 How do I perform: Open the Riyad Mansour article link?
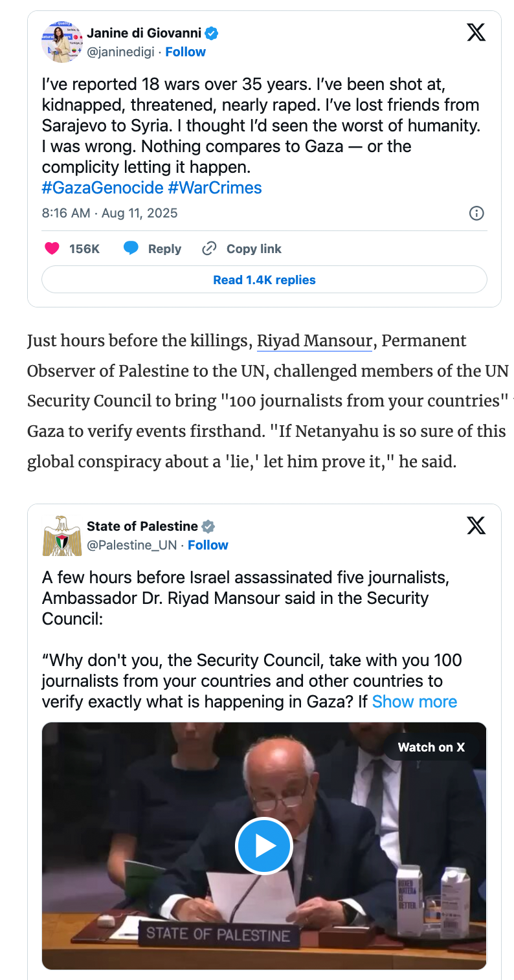(315, 341)
